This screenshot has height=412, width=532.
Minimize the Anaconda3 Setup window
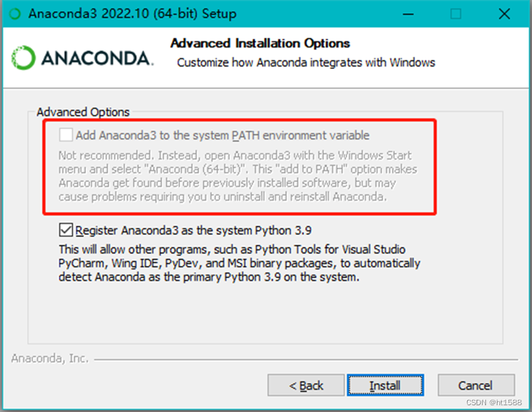(408, 14)
